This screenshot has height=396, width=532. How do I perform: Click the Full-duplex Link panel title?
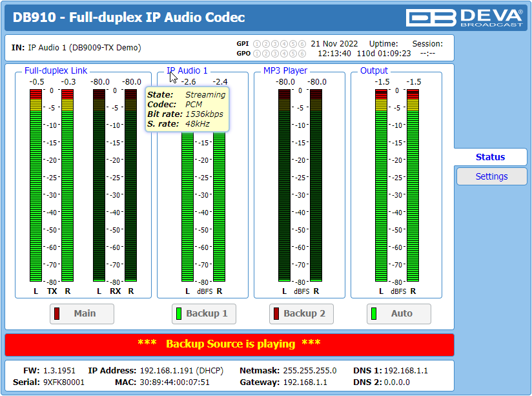click(56, 70)
